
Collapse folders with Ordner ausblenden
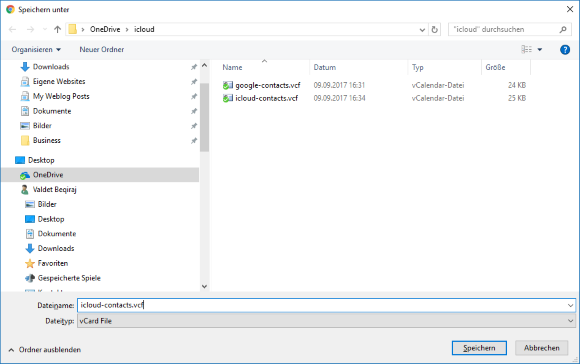[45, 350]
